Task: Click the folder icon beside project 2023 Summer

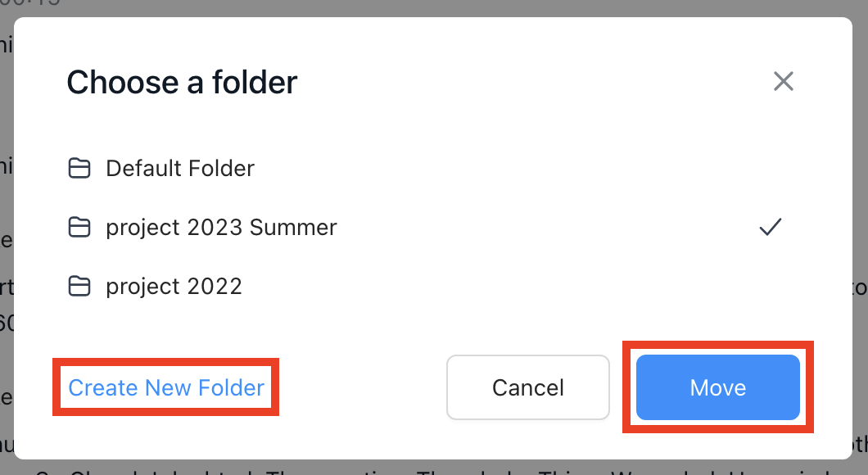Action: [79, 227]
